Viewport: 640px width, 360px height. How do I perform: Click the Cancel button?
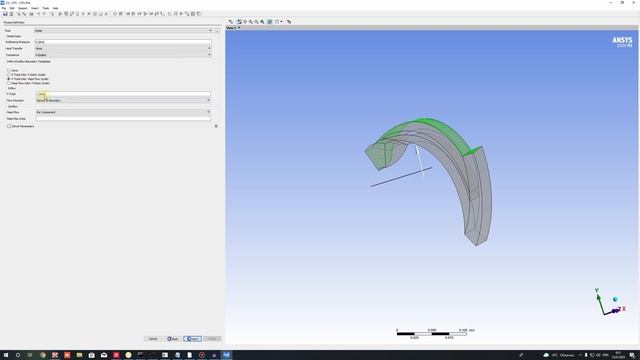[x=153, y=339]
